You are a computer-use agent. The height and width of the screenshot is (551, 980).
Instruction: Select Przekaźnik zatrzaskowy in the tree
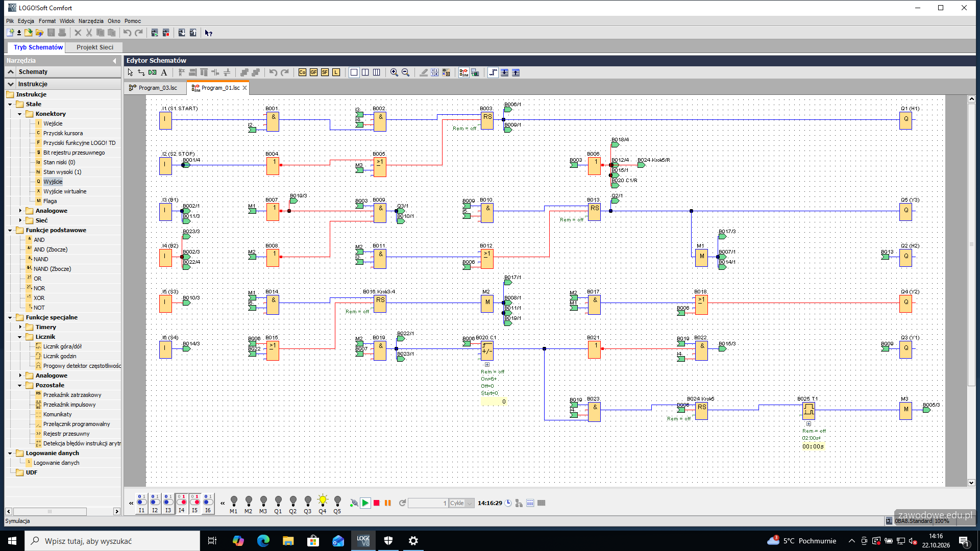click(x=72, y=395)
